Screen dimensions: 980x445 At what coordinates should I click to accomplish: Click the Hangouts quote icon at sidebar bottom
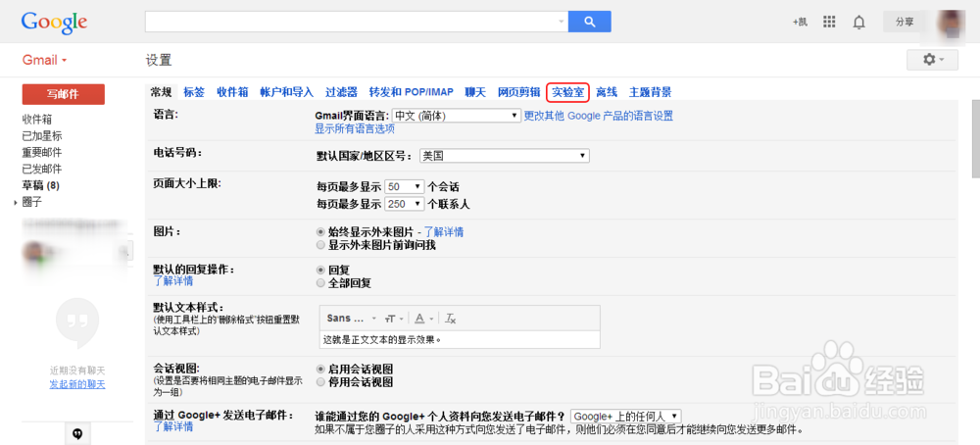coord(77,433)
